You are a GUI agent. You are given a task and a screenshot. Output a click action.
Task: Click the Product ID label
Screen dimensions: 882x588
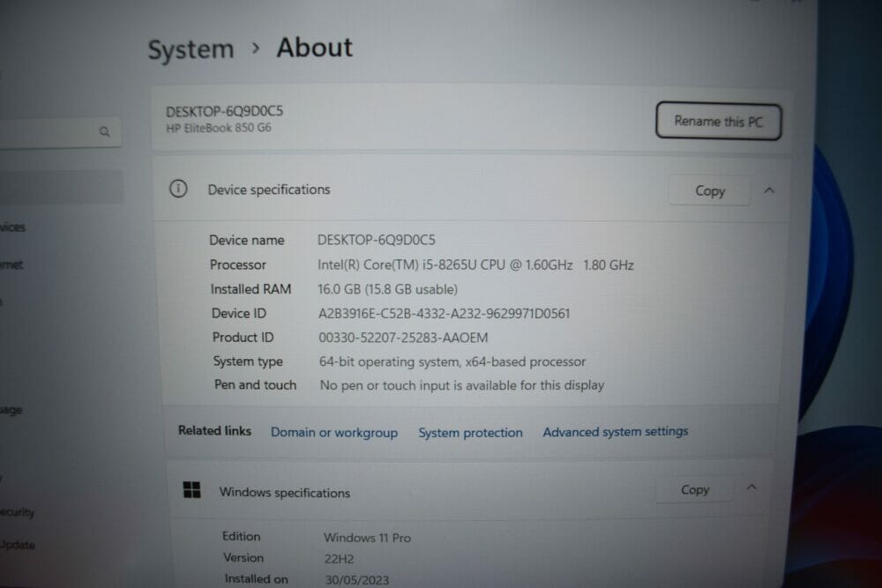pyautogui.click(x=243, y=338)
